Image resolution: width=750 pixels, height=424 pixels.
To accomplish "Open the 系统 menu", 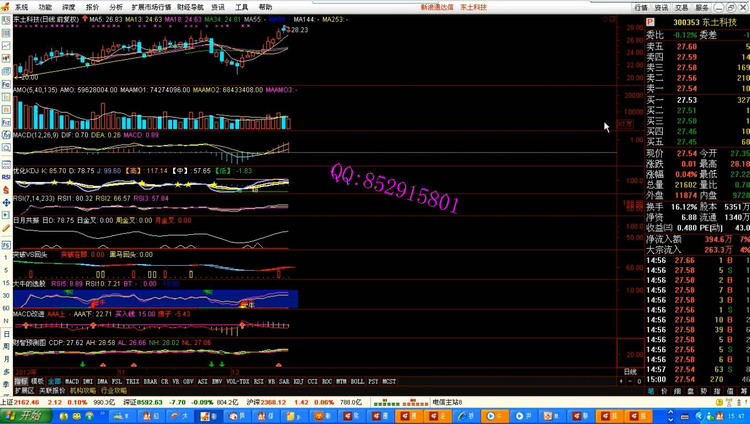I will tap(21, 6).
